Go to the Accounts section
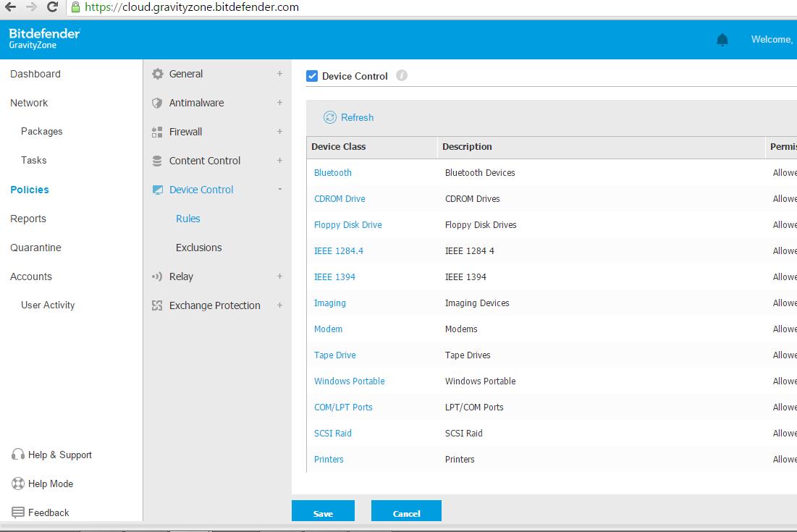The image size is (797, 532). click(x=31, y=276)
